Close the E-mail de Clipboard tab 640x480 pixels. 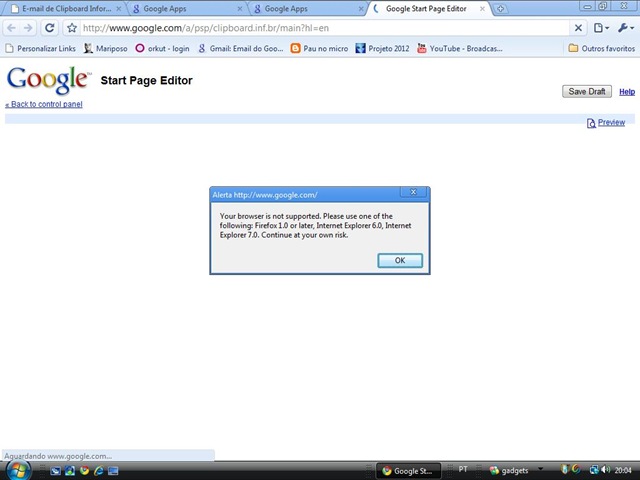coord(118,9)
